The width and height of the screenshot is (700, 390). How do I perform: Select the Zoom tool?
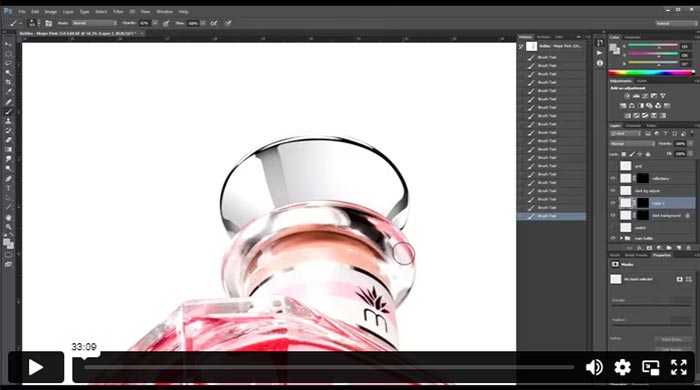click(x=8, y=227)
